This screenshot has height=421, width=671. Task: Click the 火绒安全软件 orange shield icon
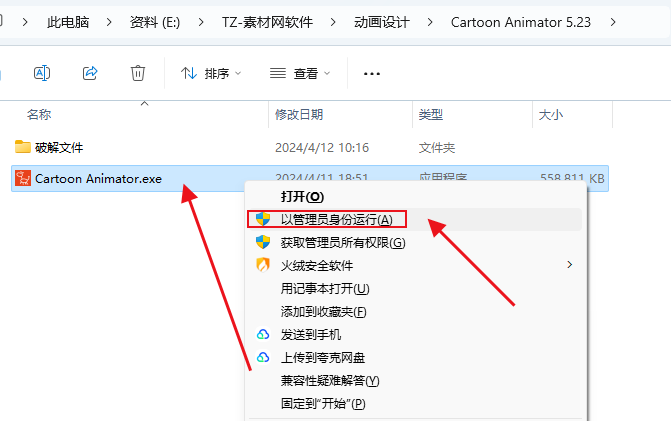tap(263, 265)
